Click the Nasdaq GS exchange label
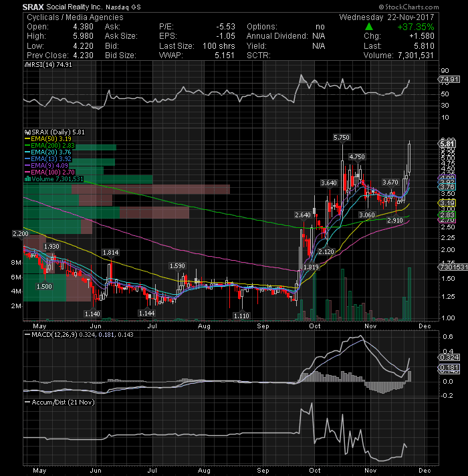The image size is (468, 476). click(x=123, y=7)
